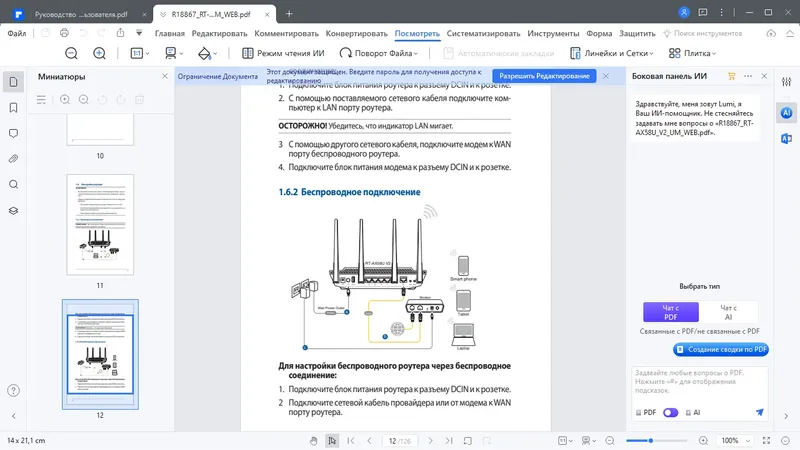The height and width of the screenshot is (450, 800).
Task: Open the bookmarks panel icon
Action: tap(14, 108)
